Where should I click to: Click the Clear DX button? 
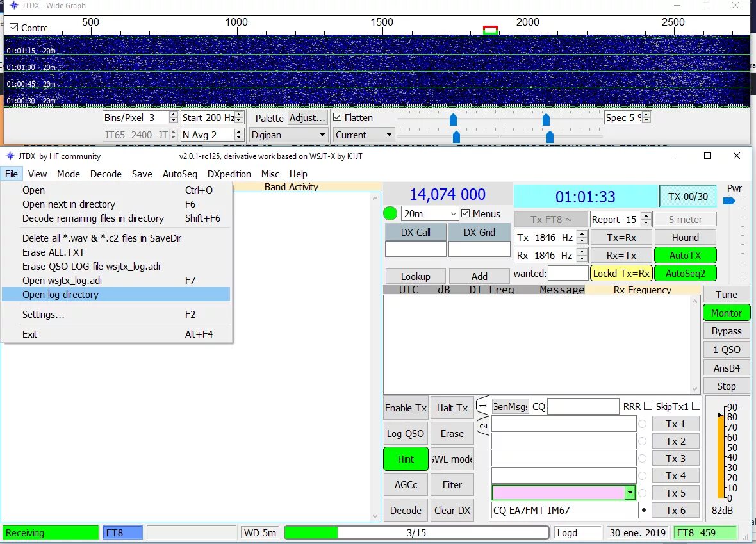tap(452, 510)
